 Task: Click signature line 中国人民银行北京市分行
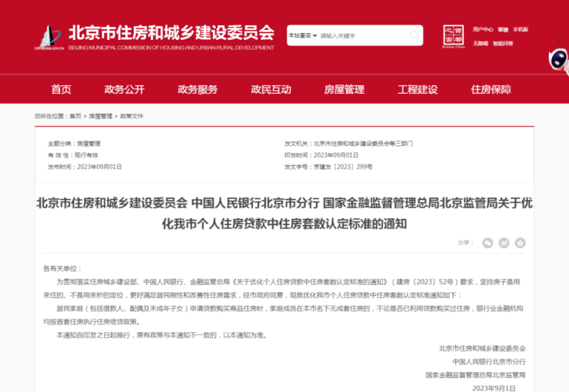(489, 362)
